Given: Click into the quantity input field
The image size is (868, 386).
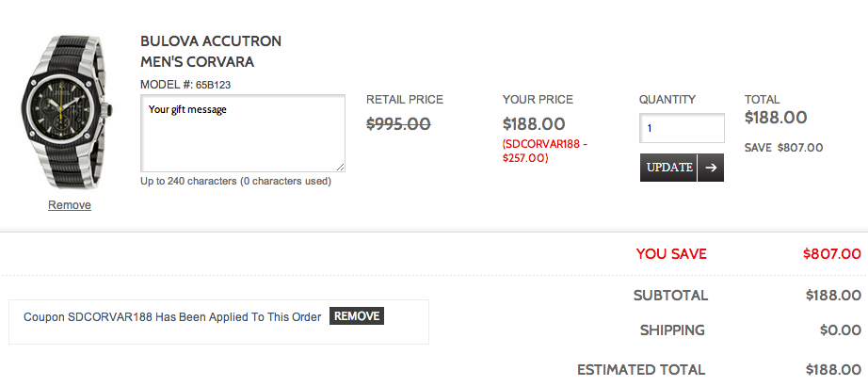Looking at the screenshot, I should point(682,128).
